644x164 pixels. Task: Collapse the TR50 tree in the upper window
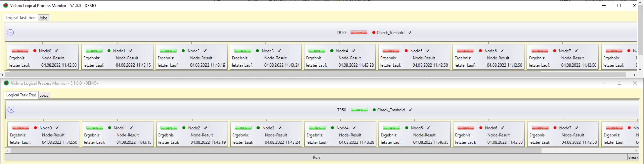[10, 33]
